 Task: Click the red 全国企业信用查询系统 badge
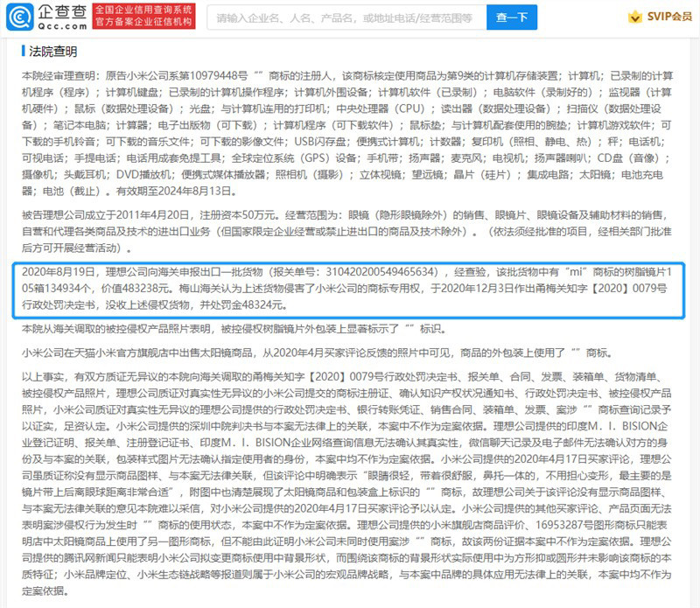pos(143,16)
